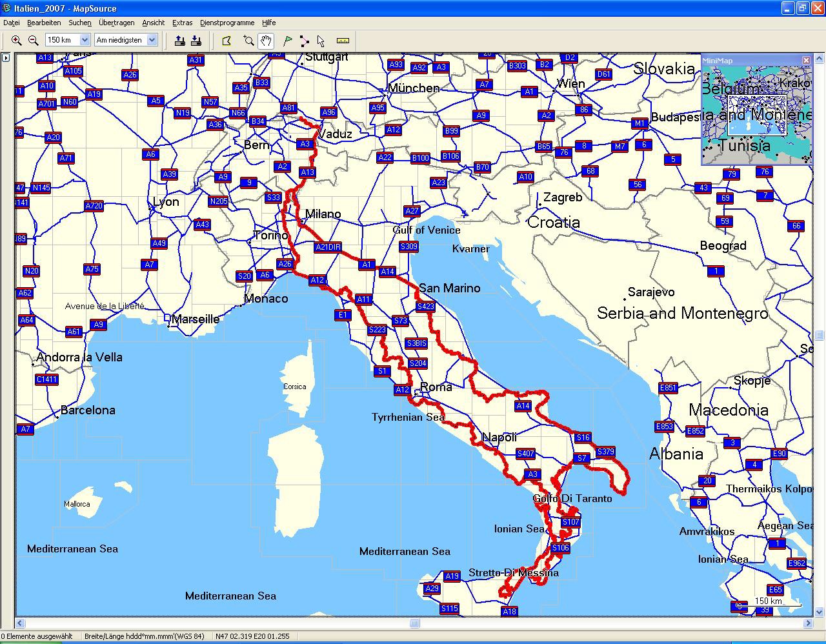Open the Übertragen menu
Image resolution: width=826 pixels, height=644 pixels.
pos(116,23)
